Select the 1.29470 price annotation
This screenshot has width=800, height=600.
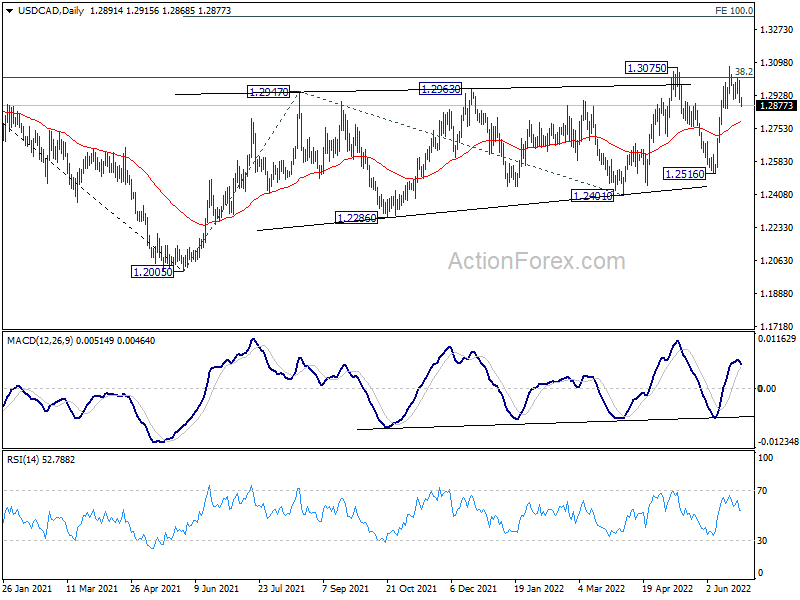pos(268,92)
